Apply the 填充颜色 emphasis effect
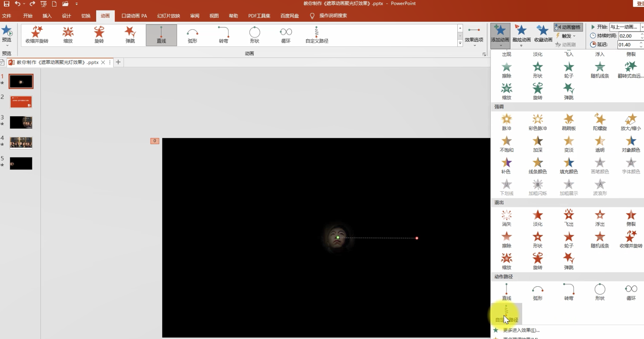Screen dimensions: 644x339 [x=569, y=166]
